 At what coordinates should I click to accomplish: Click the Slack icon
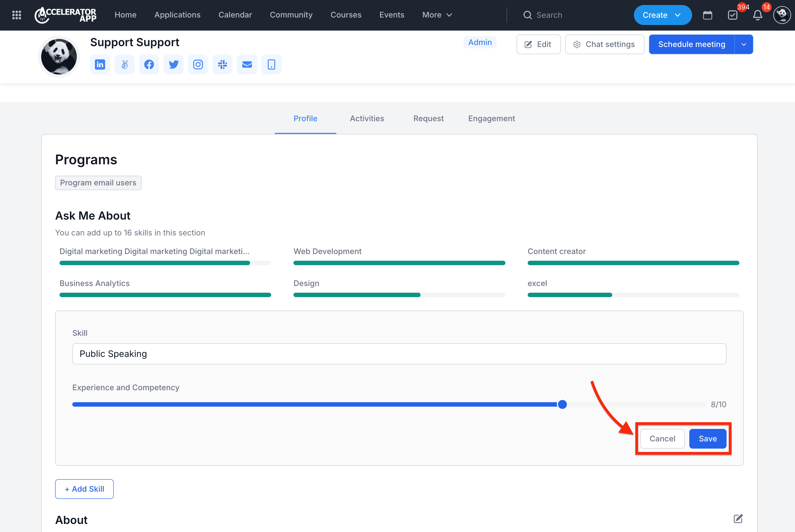(222, 64)
